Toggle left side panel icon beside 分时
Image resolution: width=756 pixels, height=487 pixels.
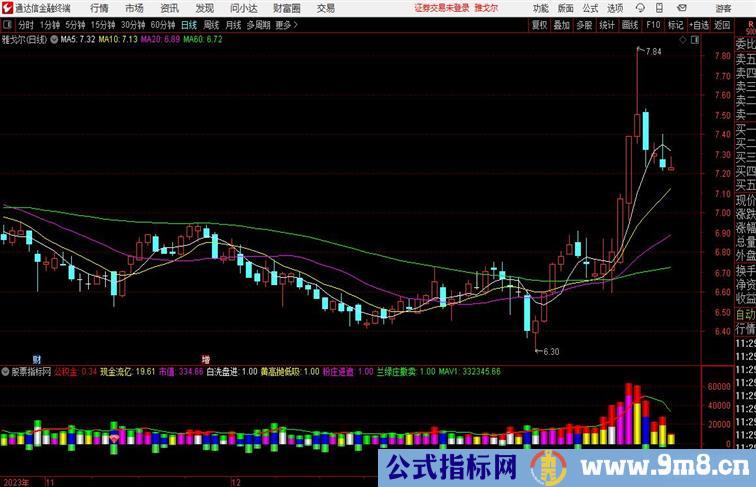pyautogui.click(x=7, y=24)
